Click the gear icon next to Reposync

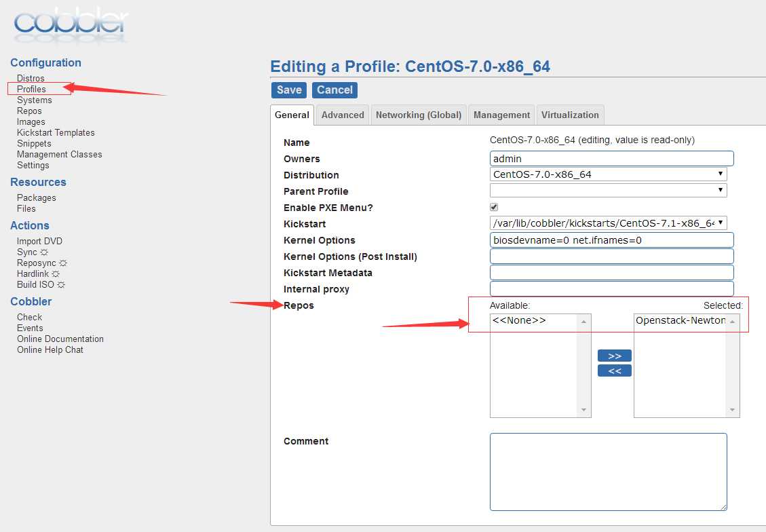click(x=63, y=263)
